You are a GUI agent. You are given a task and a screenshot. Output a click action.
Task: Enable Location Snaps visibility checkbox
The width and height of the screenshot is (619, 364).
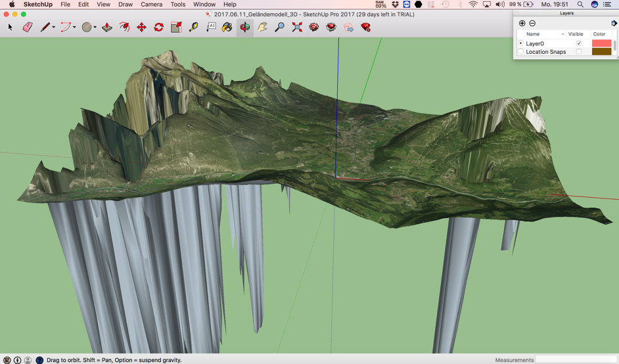point(579,52)
